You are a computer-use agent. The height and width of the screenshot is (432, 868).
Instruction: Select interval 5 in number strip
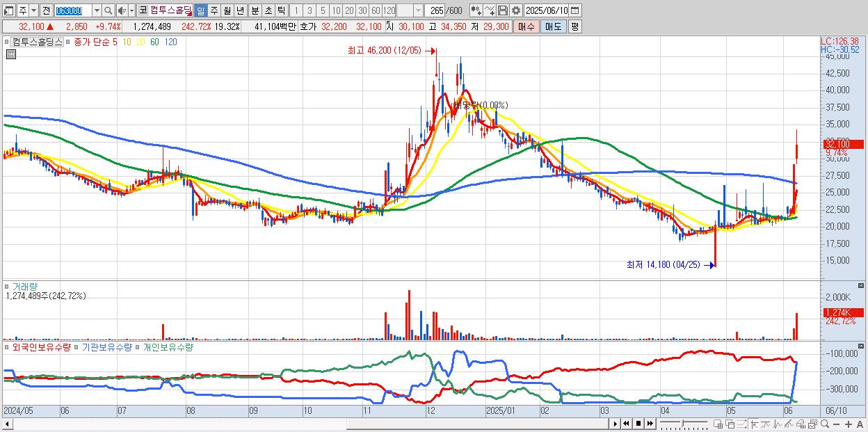(x=323, y=10)
